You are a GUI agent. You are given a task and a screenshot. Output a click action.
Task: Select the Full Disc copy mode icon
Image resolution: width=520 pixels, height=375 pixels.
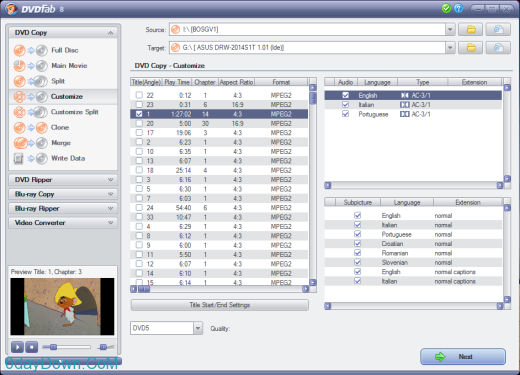pyautogui.click(x=31, y=51)
